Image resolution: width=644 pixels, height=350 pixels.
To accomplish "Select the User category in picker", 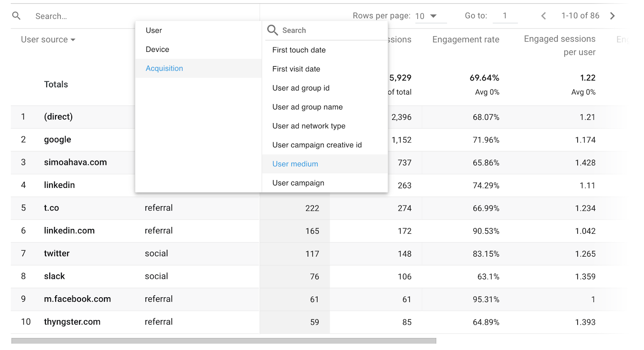I will pyautogui.click(x=154, y=31).
